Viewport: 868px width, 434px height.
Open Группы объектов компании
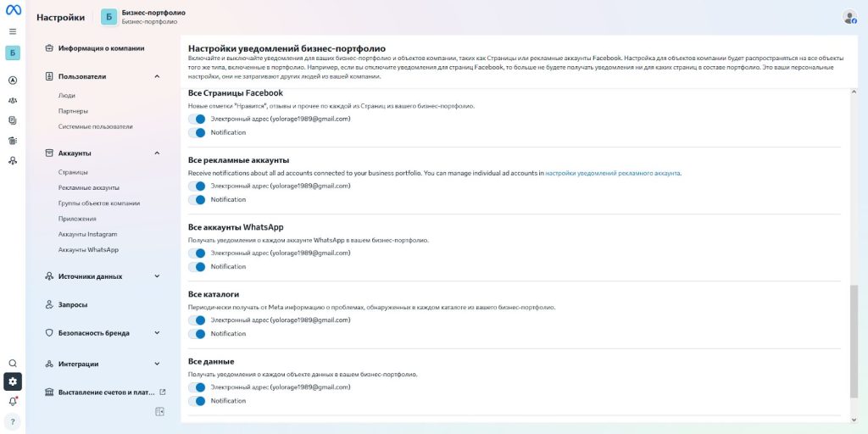click(99, 203)
